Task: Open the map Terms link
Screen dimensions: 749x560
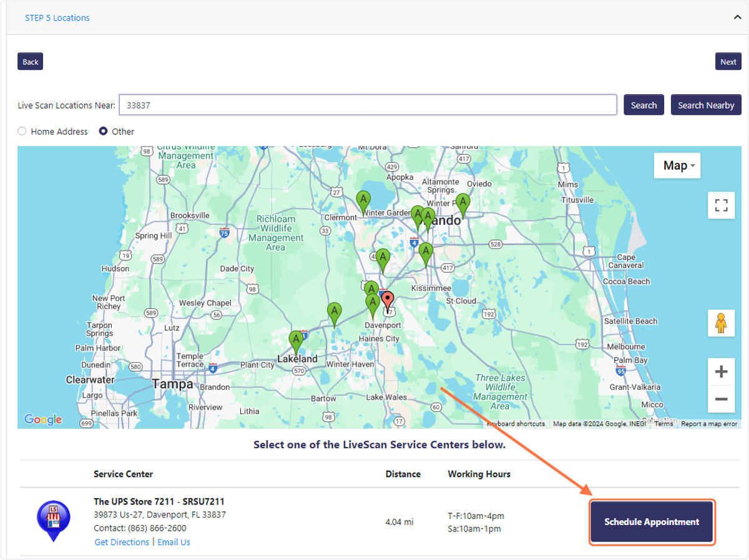Action: click(663, 424)
